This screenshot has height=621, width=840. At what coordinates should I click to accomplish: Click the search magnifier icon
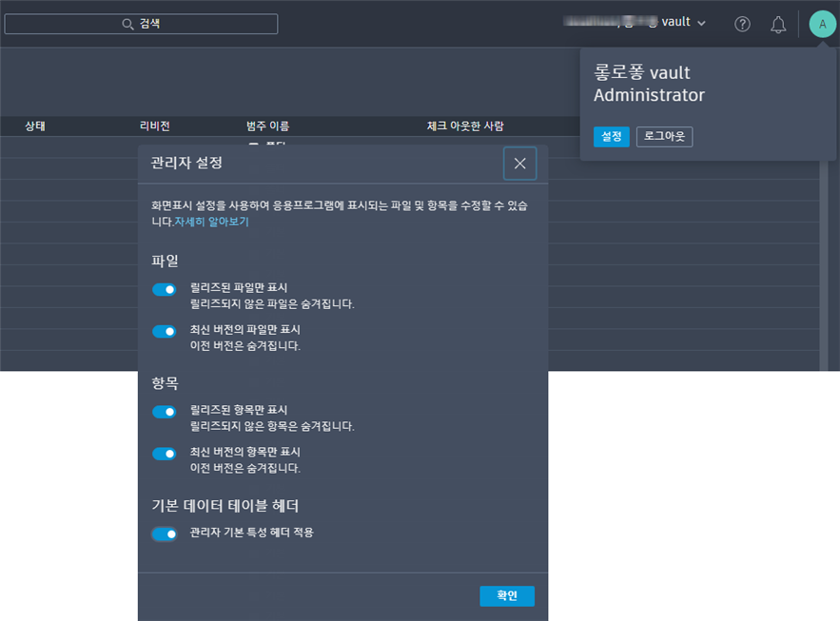tap(127, 24)
